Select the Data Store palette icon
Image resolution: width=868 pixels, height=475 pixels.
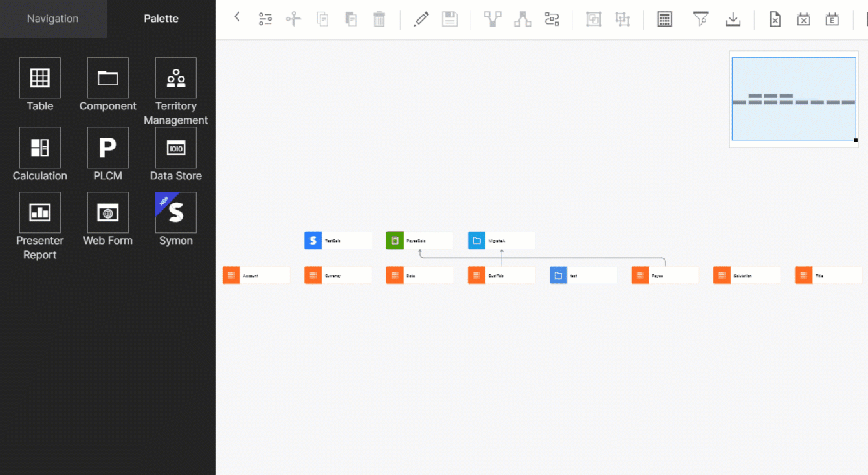point(175,148)
